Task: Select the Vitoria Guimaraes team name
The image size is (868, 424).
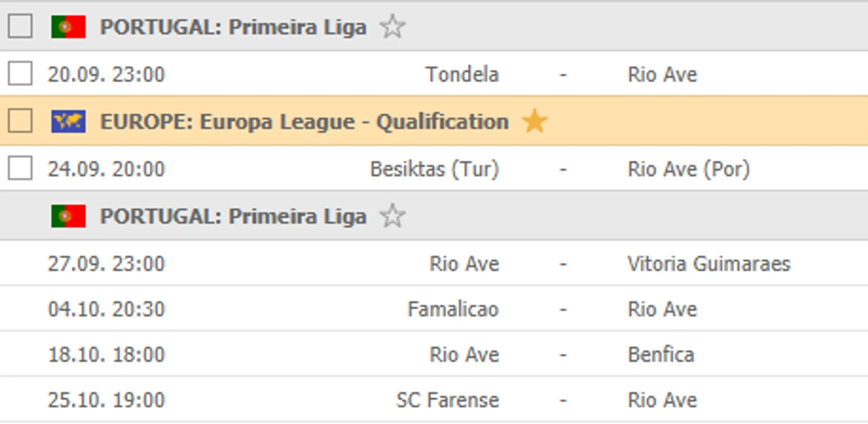Action: click(709, 264)
